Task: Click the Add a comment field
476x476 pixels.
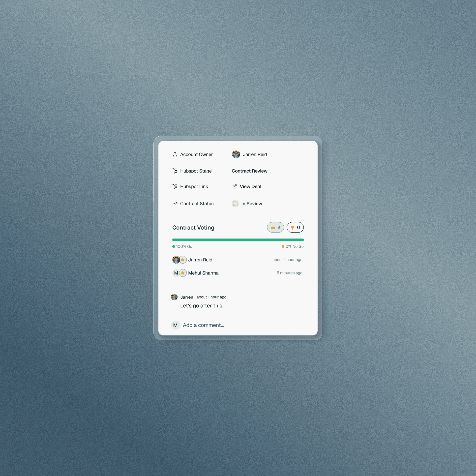Action: coord(203,325)
